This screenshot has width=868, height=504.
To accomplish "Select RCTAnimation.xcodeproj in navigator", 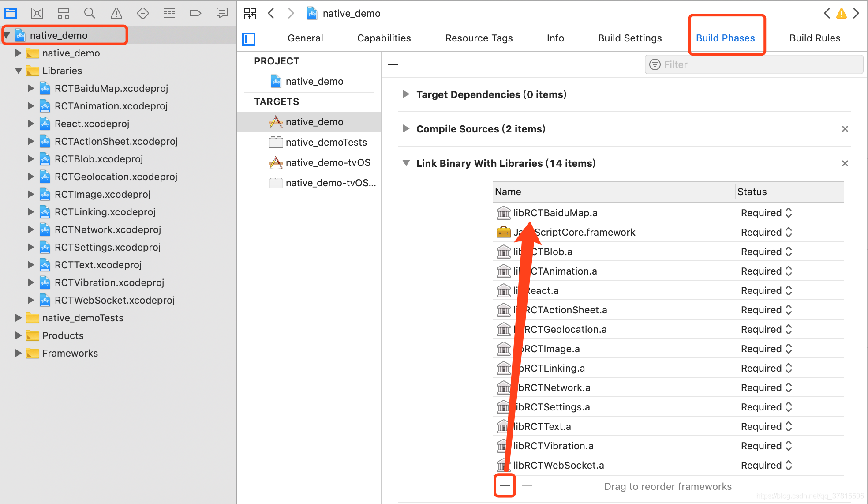I will tap(111, 106).
